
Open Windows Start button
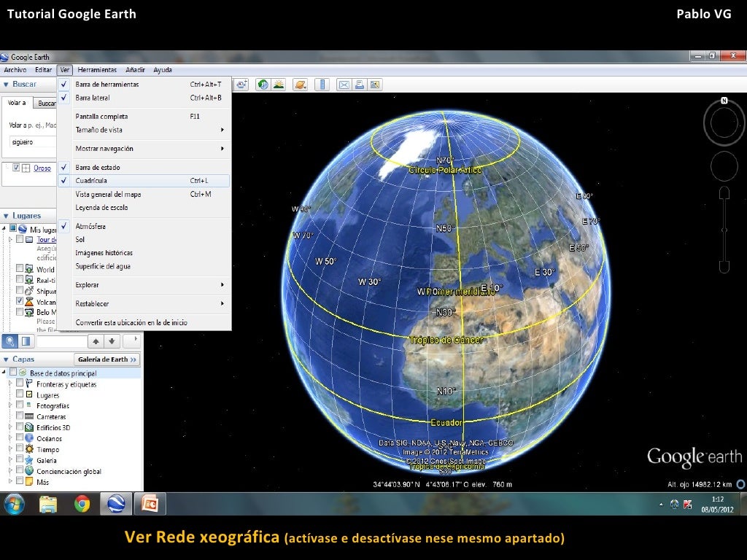tap(15, 504)
